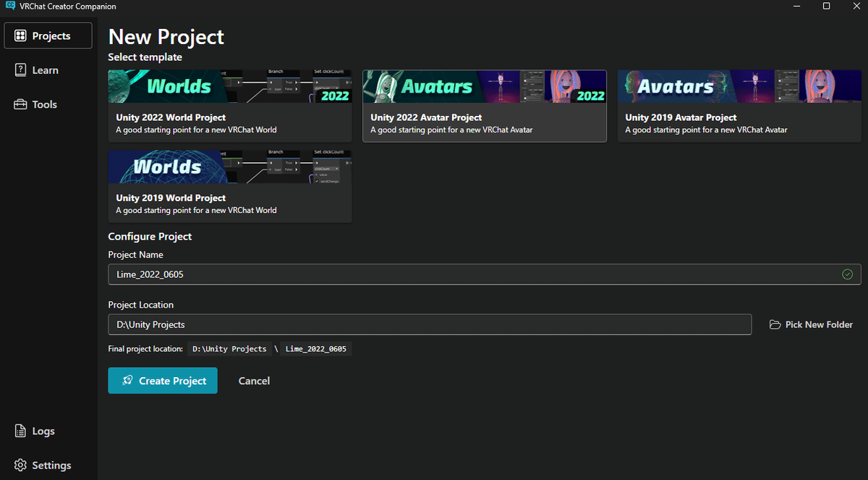Click the Project Location input field

click(430, 324)
